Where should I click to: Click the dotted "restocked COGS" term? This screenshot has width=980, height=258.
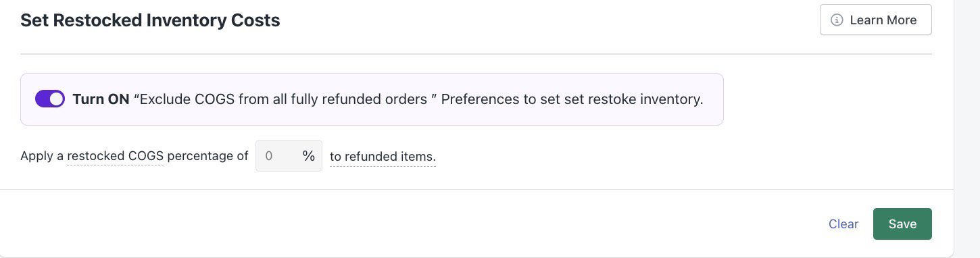(x=116, y=156)
